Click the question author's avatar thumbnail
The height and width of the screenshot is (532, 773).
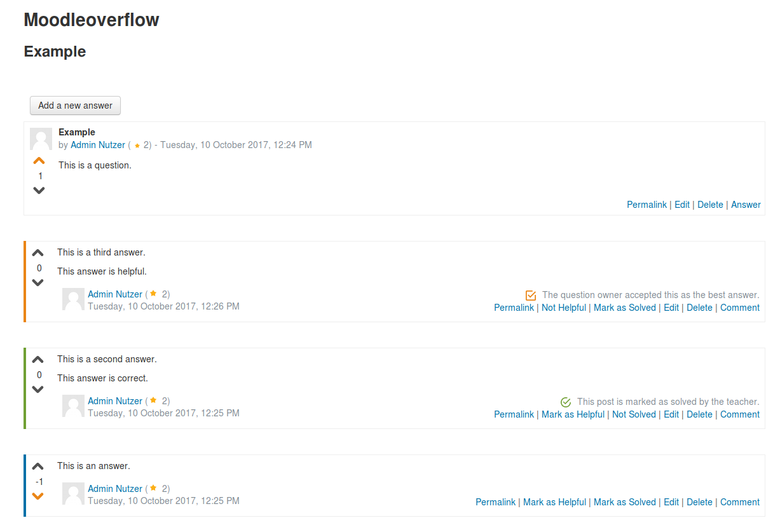tap(41, 139)
